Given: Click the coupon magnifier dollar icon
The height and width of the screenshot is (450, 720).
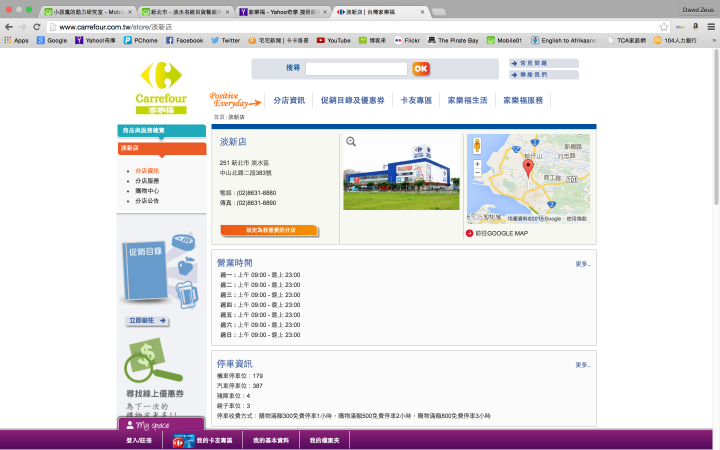Looking at the screenshot, I should [x=153, y=361].
